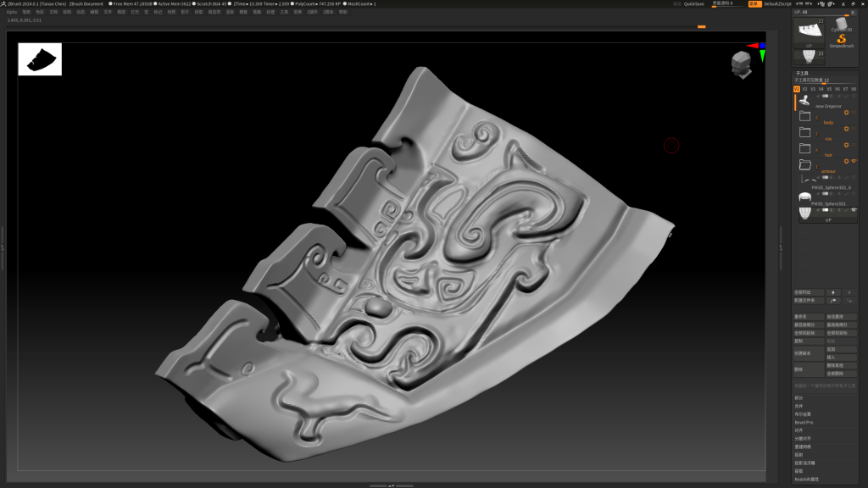Click the armour folder icon
868x488 pixels.
[805, 165]
